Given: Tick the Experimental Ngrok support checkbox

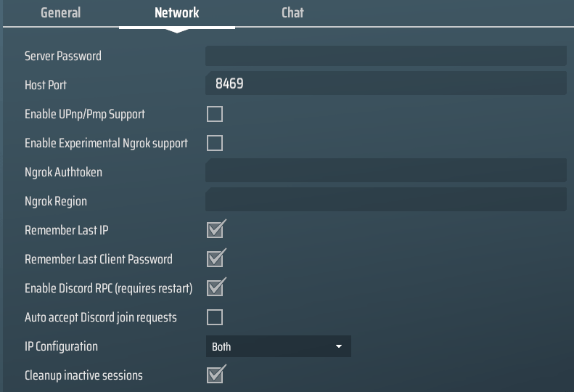Looking at the screenshot, I should click(215, 143).
